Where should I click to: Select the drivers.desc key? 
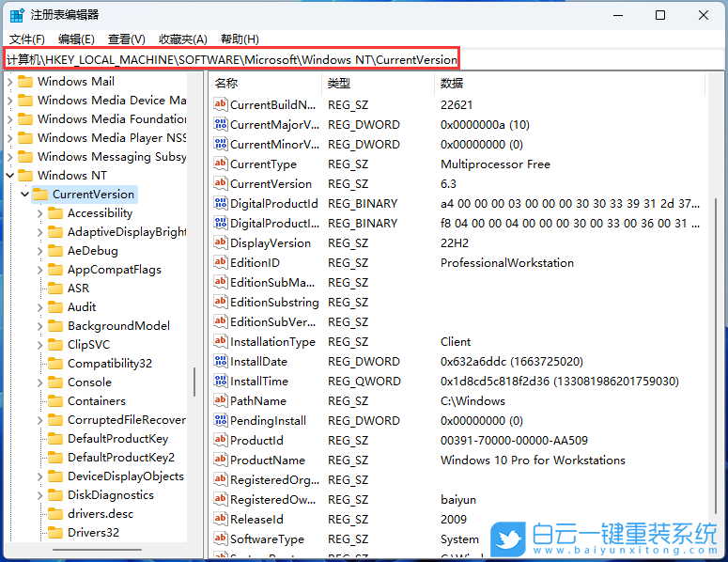point(101,514)
